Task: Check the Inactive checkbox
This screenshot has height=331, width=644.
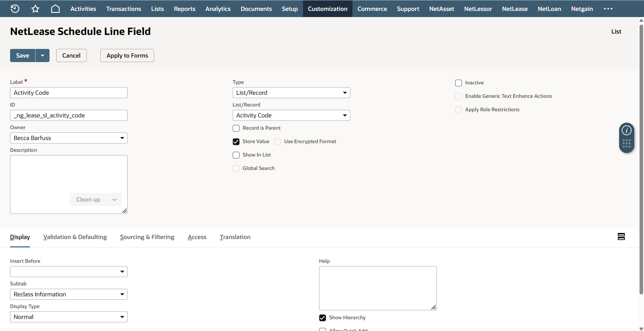Action: pos(459,83)
